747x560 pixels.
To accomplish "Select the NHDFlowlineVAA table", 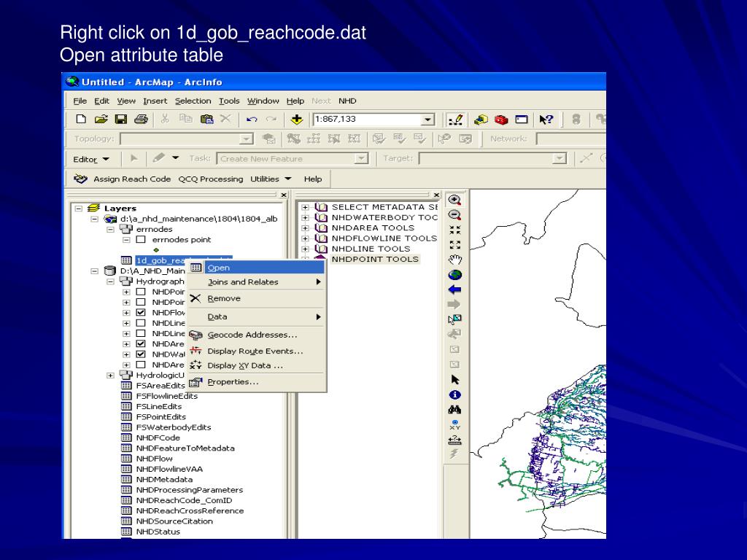I will point(169,469).
